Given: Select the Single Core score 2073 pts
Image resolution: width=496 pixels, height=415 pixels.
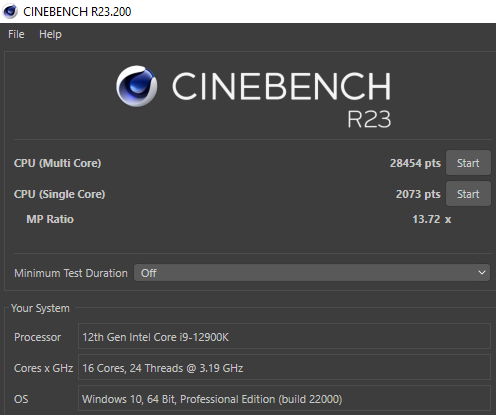Looking at the screenshot, I should point(418,194).
